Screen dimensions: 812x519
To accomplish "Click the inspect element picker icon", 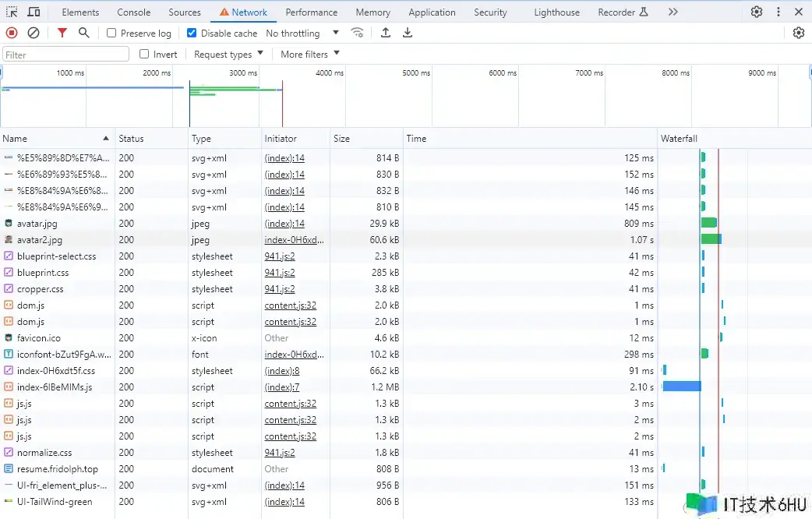I will [12, 12].
